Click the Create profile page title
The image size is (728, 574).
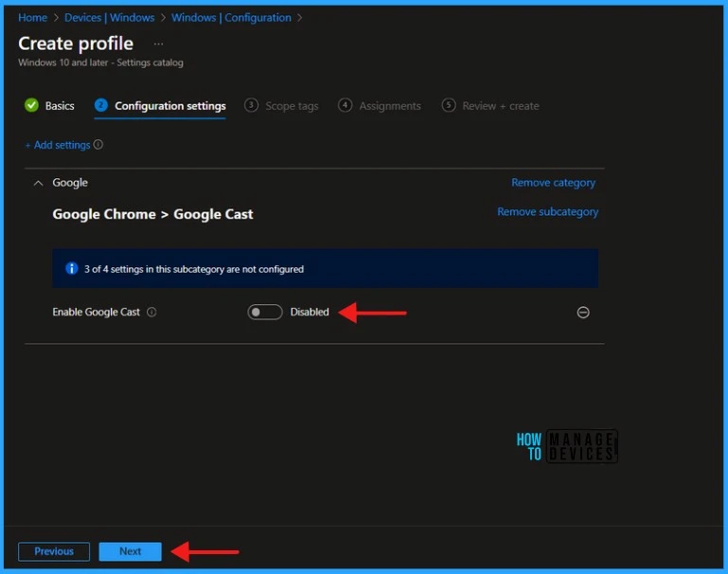click(76, 44)
